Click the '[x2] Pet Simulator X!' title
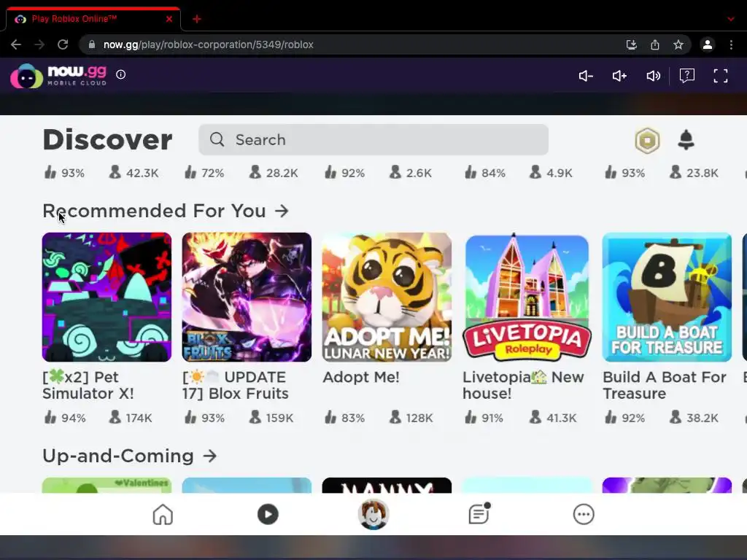The height and width of the screenshot is (560, 747). pyautogui.click(x=88, y=385)
